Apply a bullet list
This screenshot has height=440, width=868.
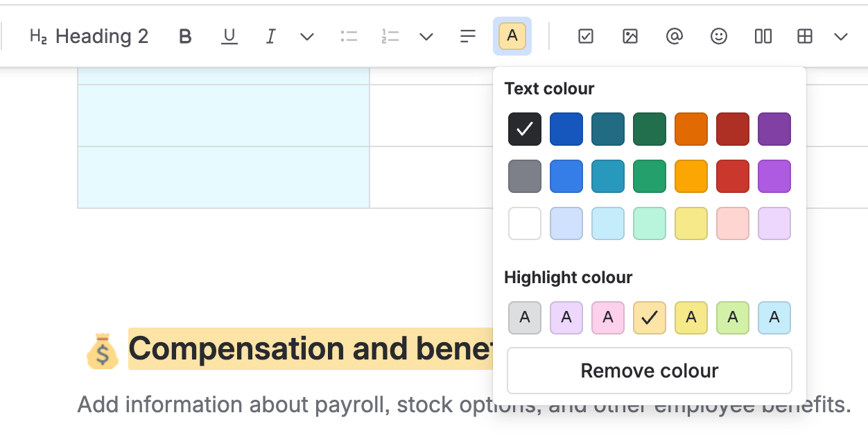tap(349, 36)
